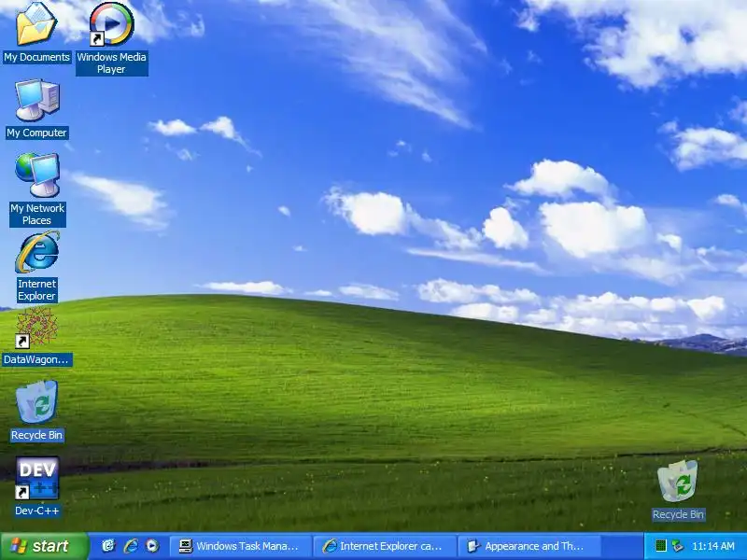Launch Windows Media Player from Quick Launch

[152, 546]
